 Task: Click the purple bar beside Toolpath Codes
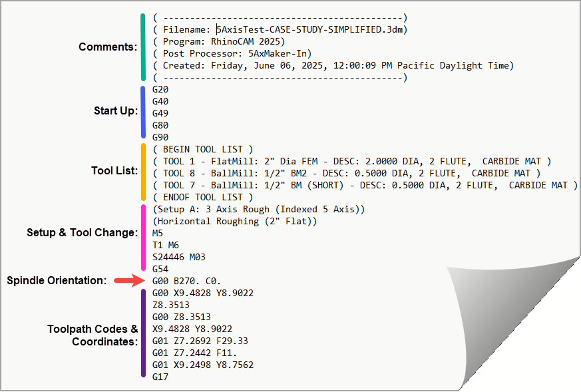tap(143, 334)
